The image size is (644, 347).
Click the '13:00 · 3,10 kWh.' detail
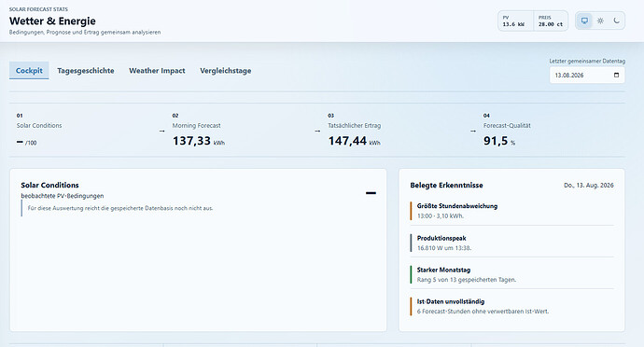click(x=441, y=216)
